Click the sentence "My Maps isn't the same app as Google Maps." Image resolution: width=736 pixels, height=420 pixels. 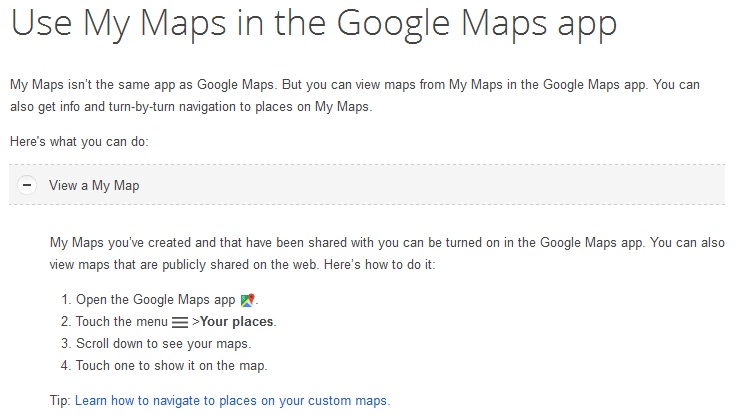point(144,84)
